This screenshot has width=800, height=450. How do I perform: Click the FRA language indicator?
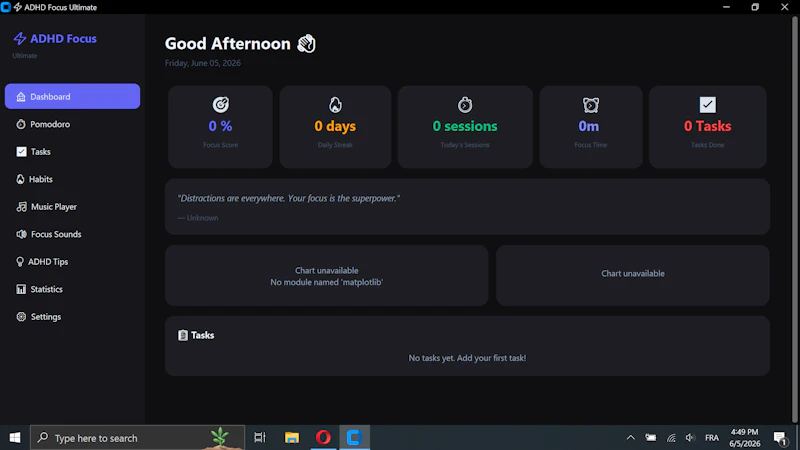[712, 438]
